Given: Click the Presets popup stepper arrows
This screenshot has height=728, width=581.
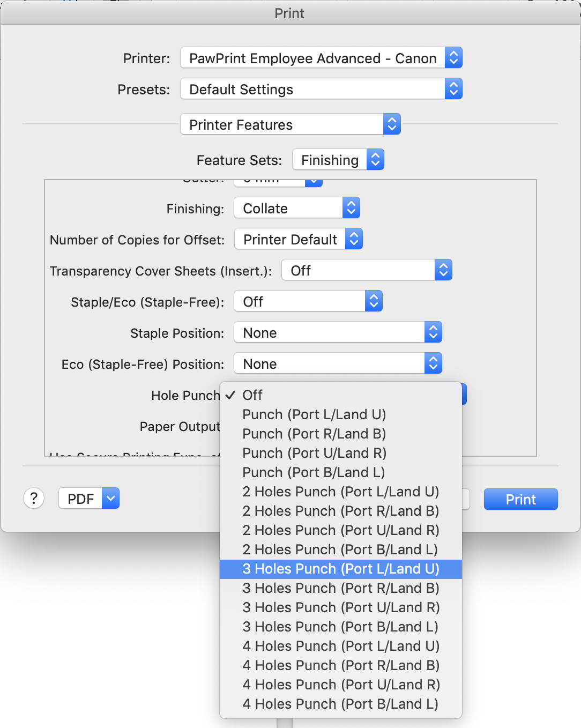Looking at the screenshot, I should click(453, 89).
